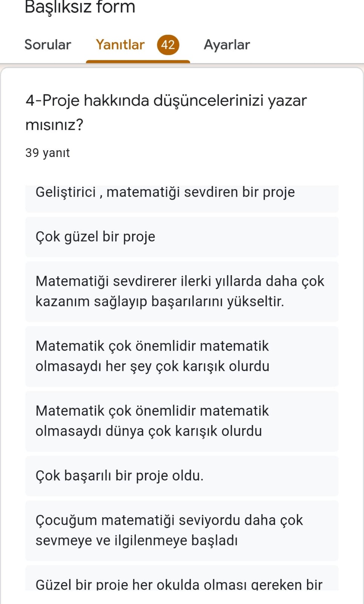The height and width of the screenshot is (604, 364).
Task: Select the response starting with Çocuğum matematiği
Action: (169, 530)
